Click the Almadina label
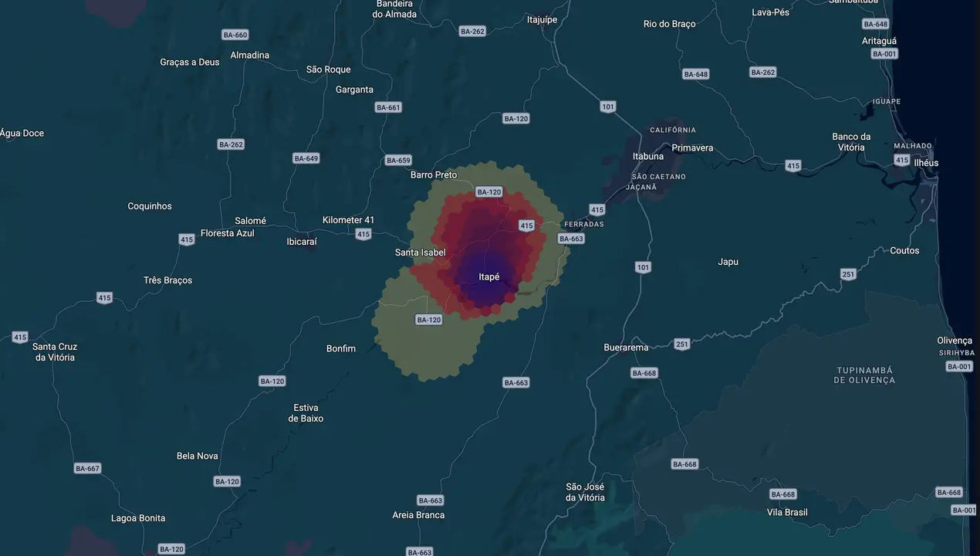 click(250, 55)
